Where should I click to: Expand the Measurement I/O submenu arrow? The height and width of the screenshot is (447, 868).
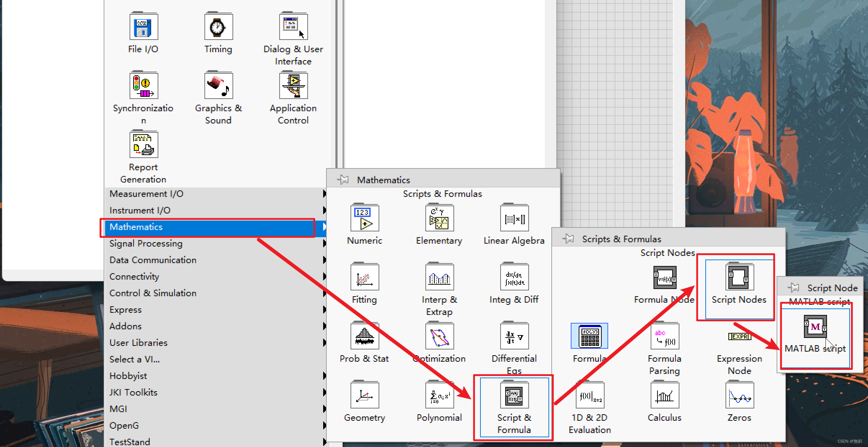click(x=324, y=194)
